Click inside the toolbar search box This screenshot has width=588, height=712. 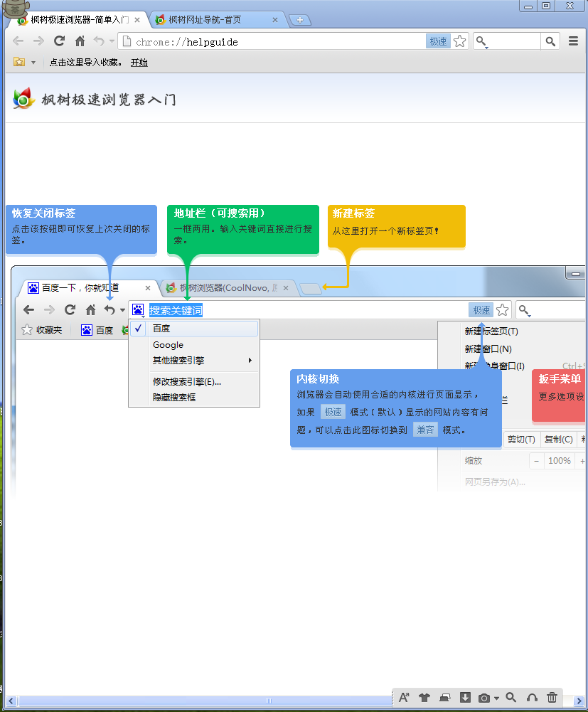click(x=515, y=41)
